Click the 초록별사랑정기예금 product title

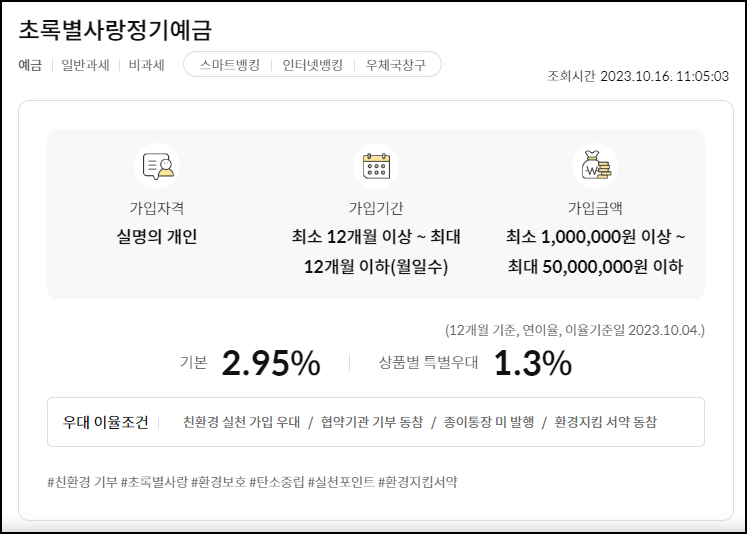(115, 30)
